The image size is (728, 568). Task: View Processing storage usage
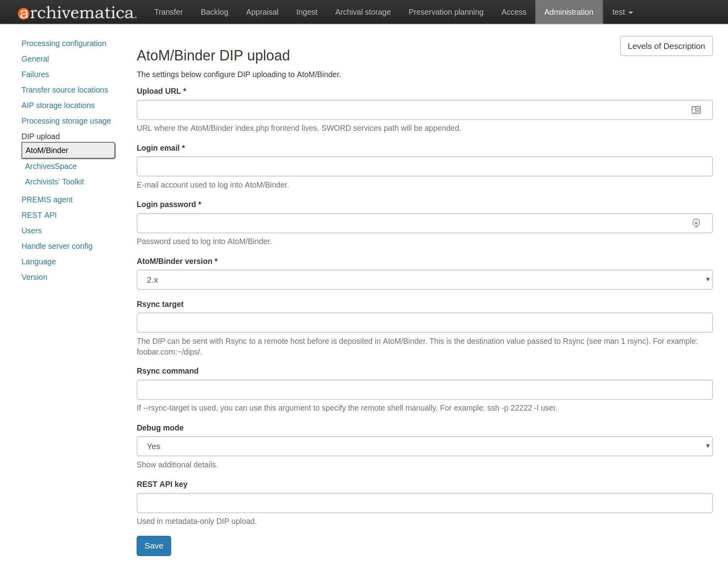[66, 121]
